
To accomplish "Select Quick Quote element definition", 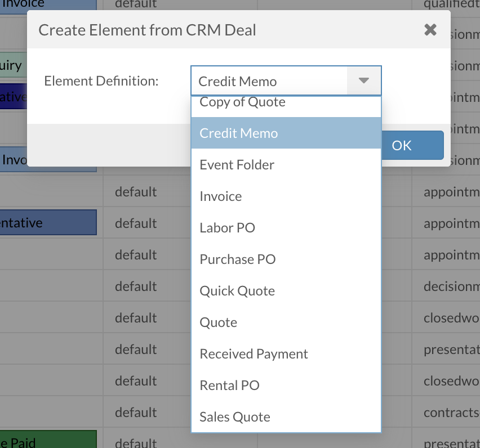I will tap(237, 291).
